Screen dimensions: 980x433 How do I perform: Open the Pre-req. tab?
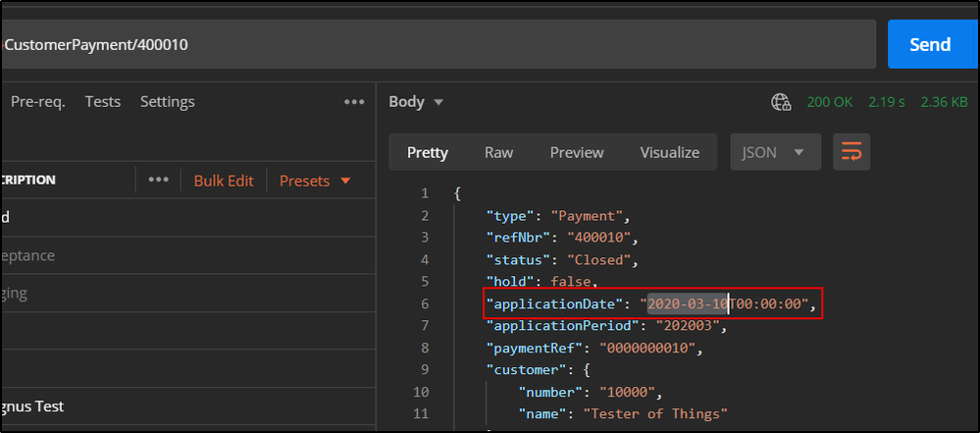pyautogui.click(x=37, y=102)
